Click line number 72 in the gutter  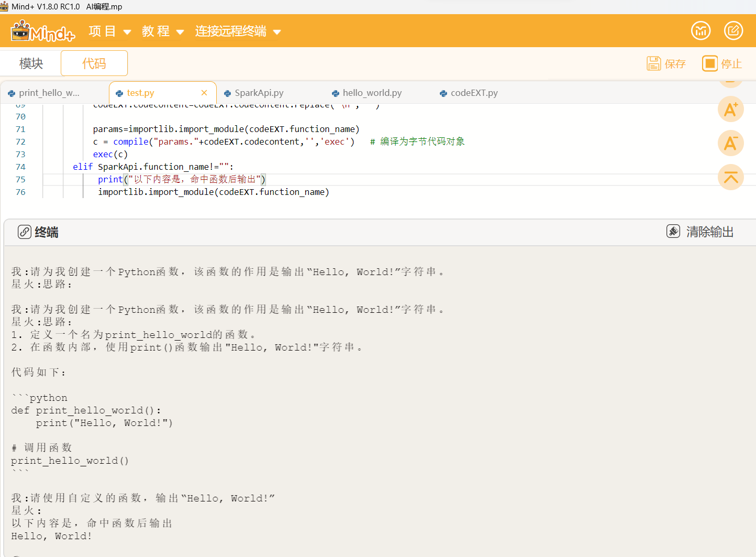click(x=20, y=142)
